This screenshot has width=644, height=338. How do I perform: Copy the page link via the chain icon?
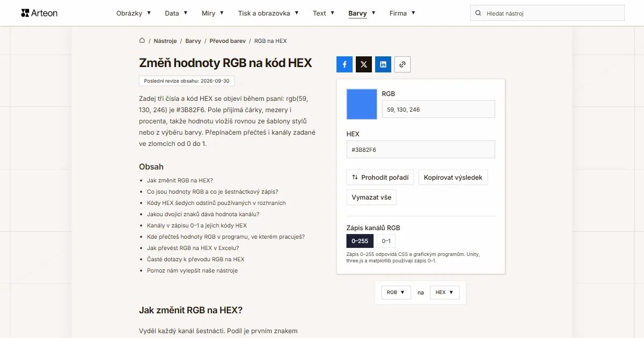(x=402, y=64)
